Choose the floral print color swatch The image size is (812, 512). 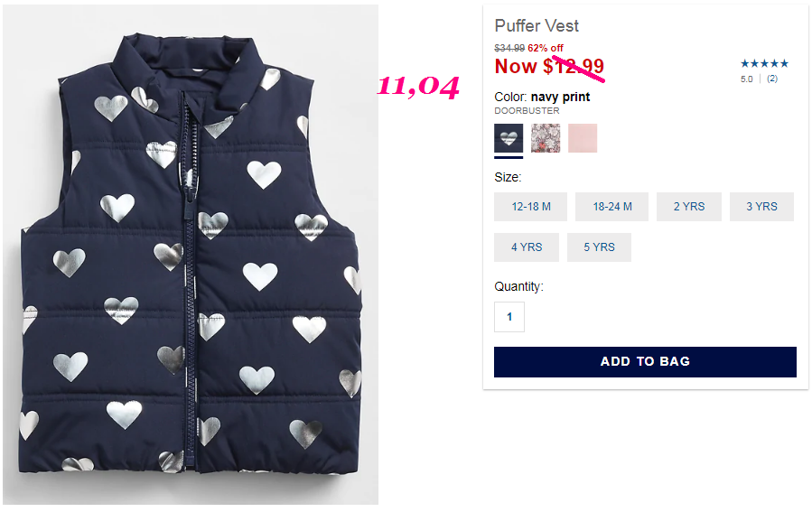[546, 137]
